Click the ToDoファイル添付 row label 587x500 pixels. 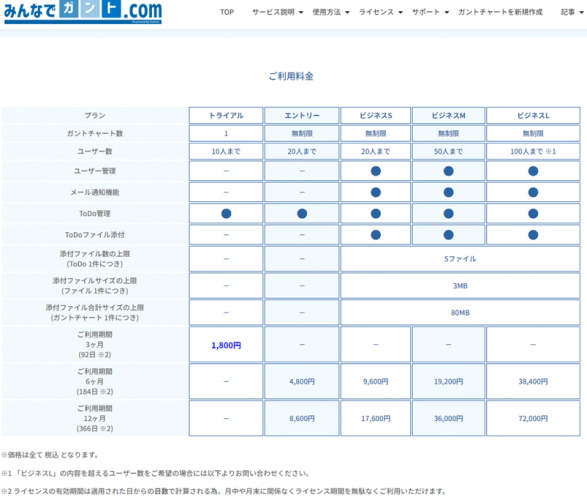pos(95,235)
